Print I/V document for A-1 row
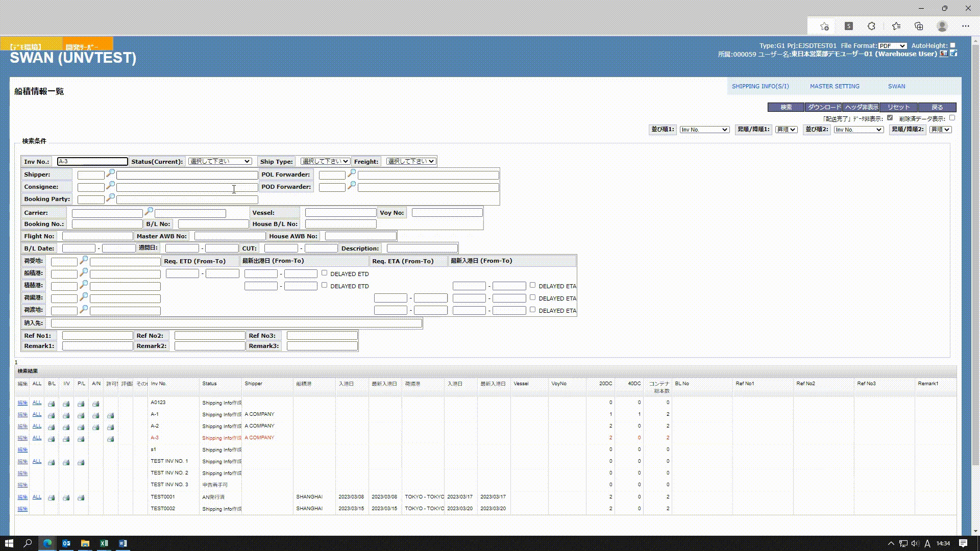Screen dimensions: 980x551 click(x=66, y=415)
